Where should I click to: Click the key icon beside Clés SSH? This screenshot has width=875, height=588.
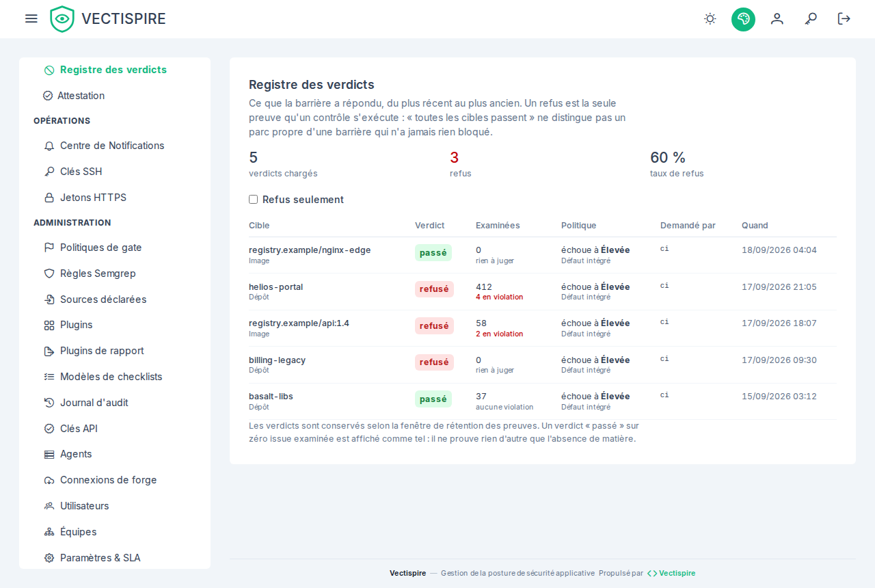tap(49, 172)
